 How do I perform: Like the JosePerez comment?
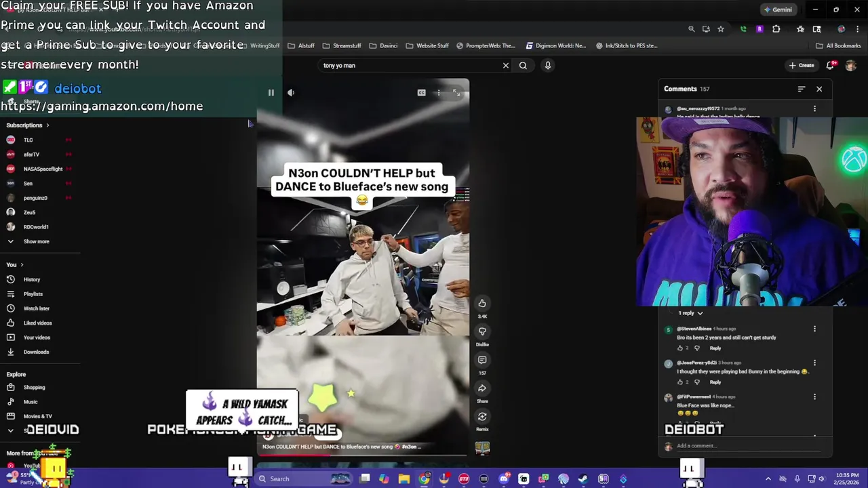[680, 382]
